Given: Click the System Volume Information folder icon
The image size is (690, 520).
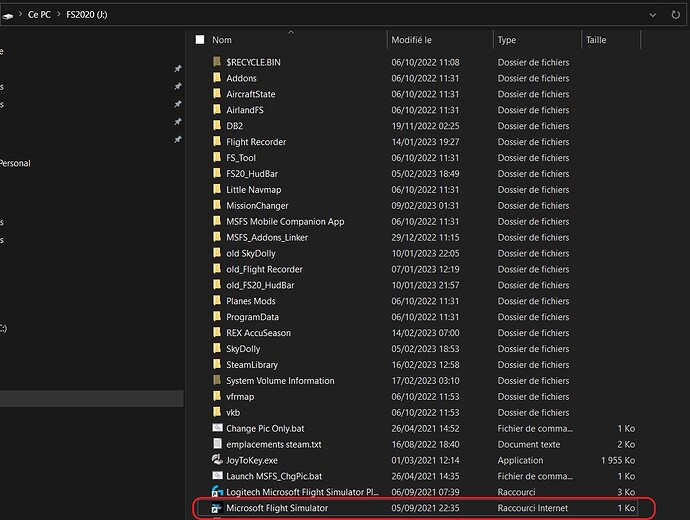Looking at the screenshot, I should (x=217, y=380).
